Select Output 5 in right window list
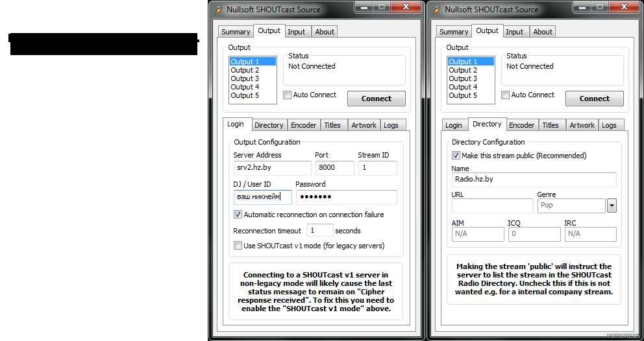Viewport: 644px width, 341px height. (471, 95)
